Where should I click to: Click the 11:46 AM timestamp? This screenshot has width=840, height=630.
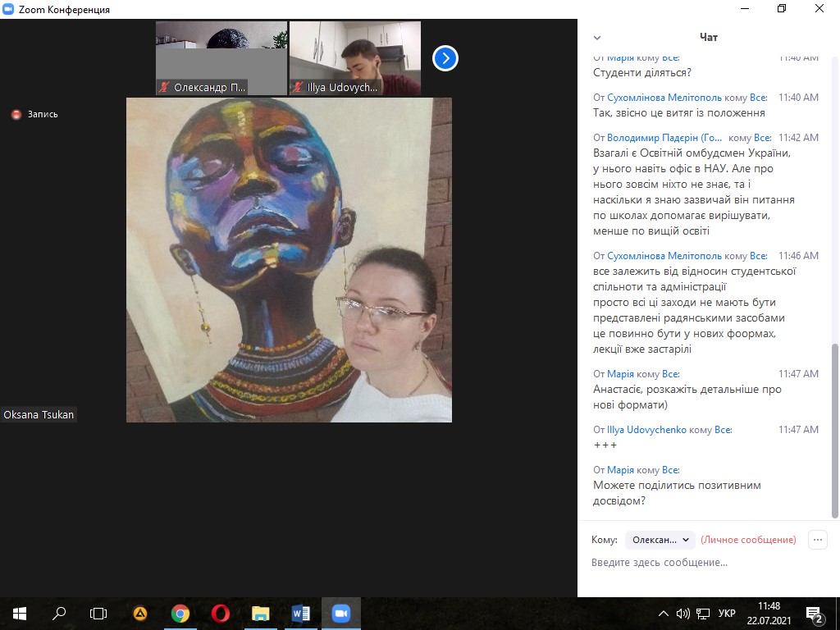click(798, 256)
